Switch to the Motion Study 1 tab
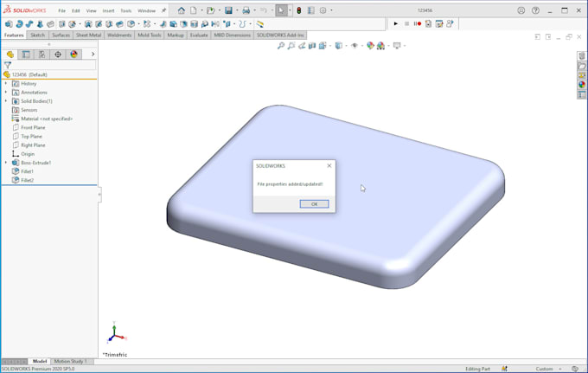 click(70, 362)
